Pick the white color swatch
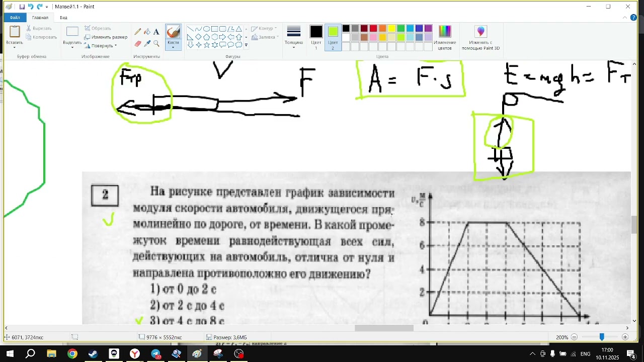Viewport: 644px width, 362px height. point(346,38)
